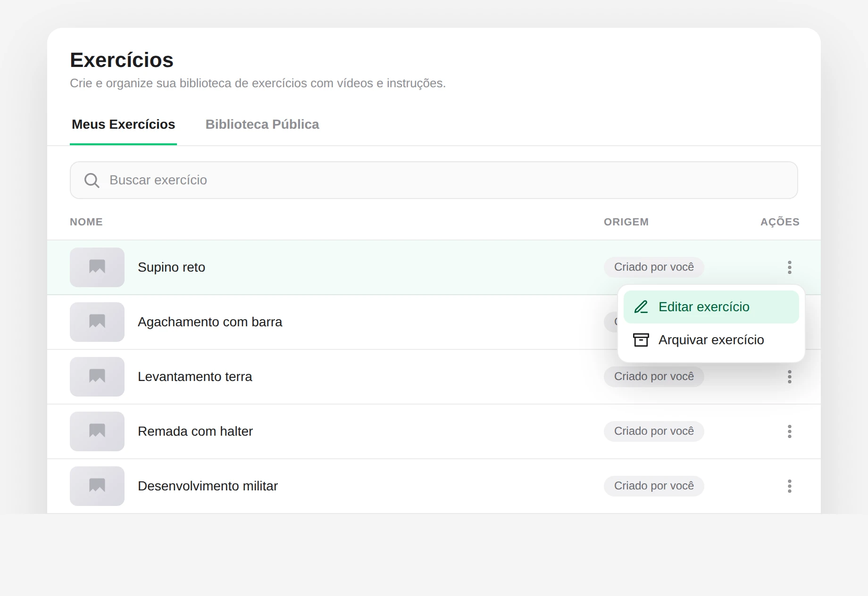This screenshot has width=868, height=596.
Task: Open the Agachamento com barra thumbnail
Action: point(97,322)
